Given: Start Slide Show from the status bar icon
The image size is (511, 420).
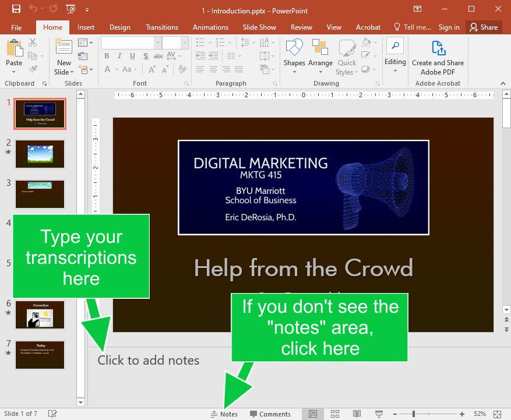Looking at the screenshot, I should [379, 414].
